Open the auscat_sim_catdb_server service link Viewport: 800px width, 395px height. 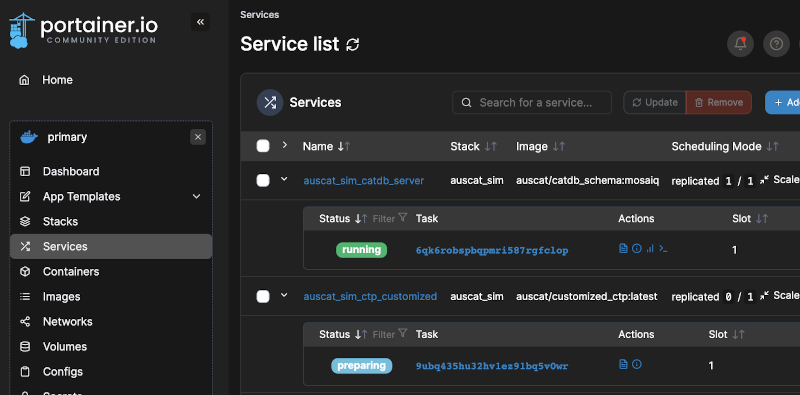364,181
